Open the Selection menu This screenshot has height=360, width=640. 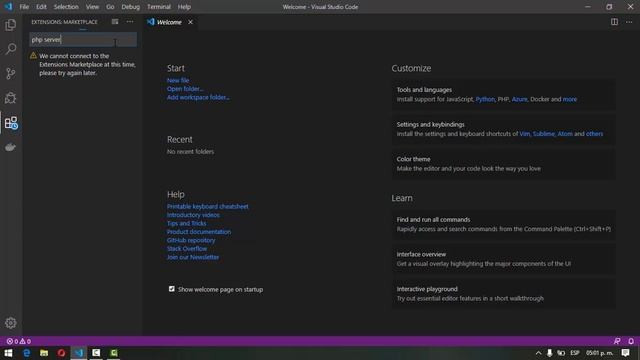click(x=66, y=7)
